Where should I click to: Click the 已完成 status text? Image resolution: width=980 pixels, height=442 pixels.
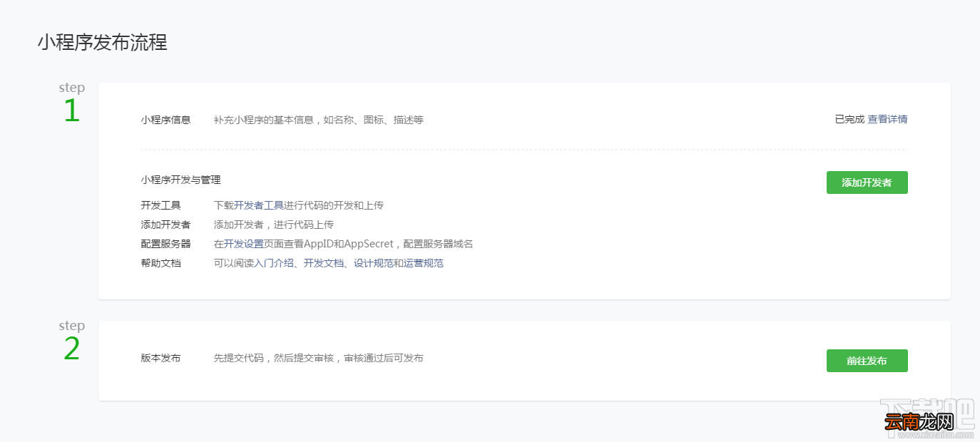point(849,119)
